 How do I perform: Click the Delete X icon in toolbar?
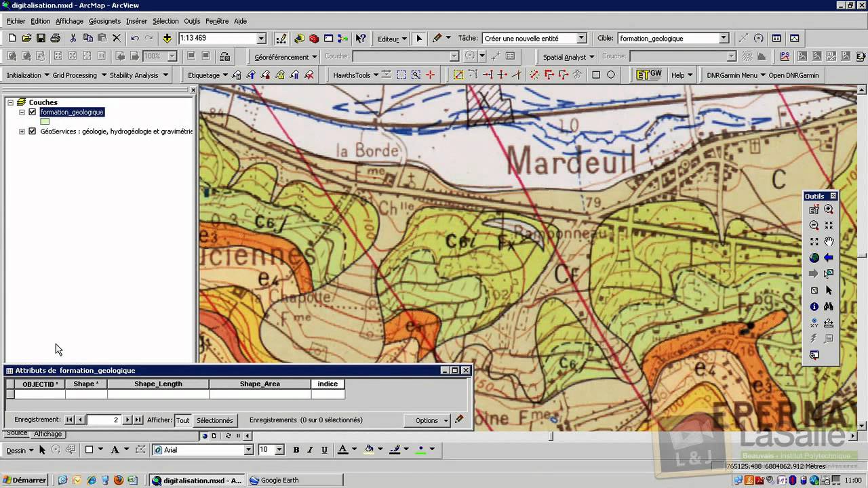pos(117,39)
